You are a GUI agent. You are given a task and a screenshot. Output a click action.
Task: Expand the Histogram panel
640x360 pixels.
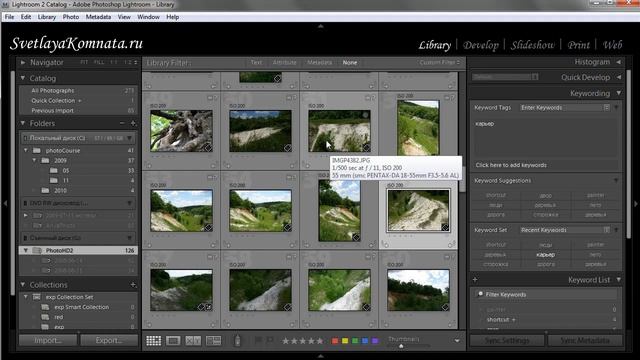(619, 62)
